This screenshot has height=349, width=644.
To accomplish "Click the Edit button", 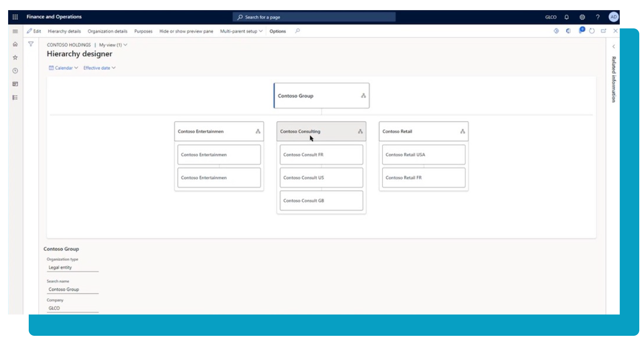I will tap(34, 31).
